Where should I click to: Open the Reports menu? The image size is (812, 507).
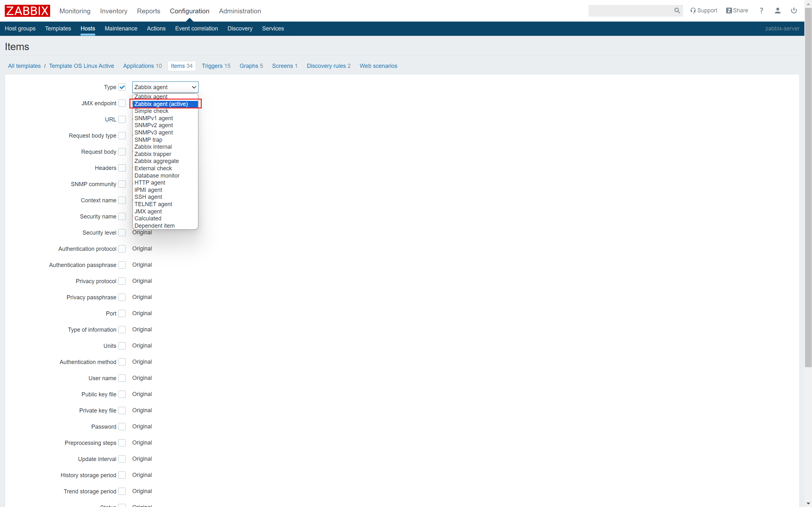148,11
